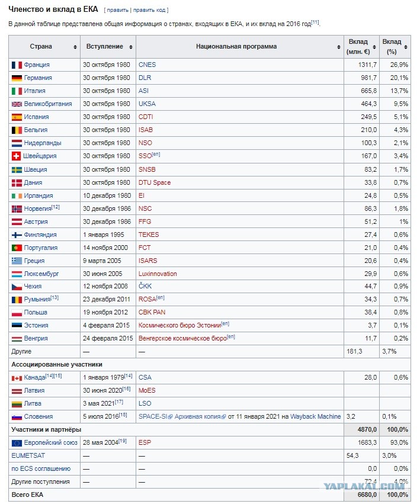Screen dimensions: 420x504
Task: Sort table by Вступление column arrows
Action: (130, 47)
